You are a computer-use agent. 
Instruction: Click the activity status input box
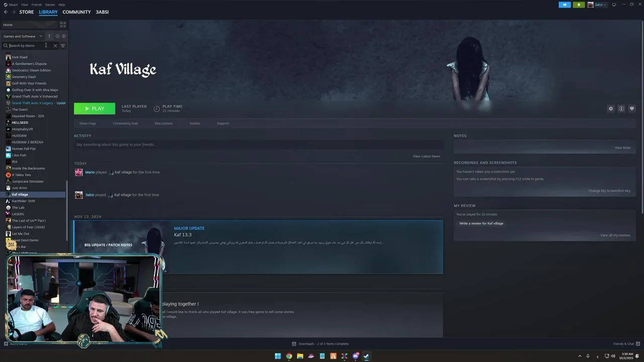click(259, 145)
